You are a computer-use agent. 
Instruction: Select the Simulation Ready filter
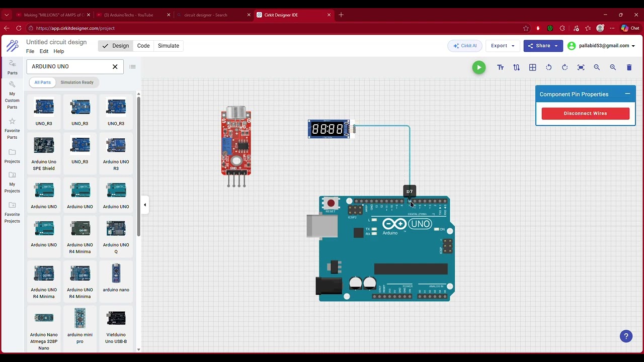coord(77,82)
